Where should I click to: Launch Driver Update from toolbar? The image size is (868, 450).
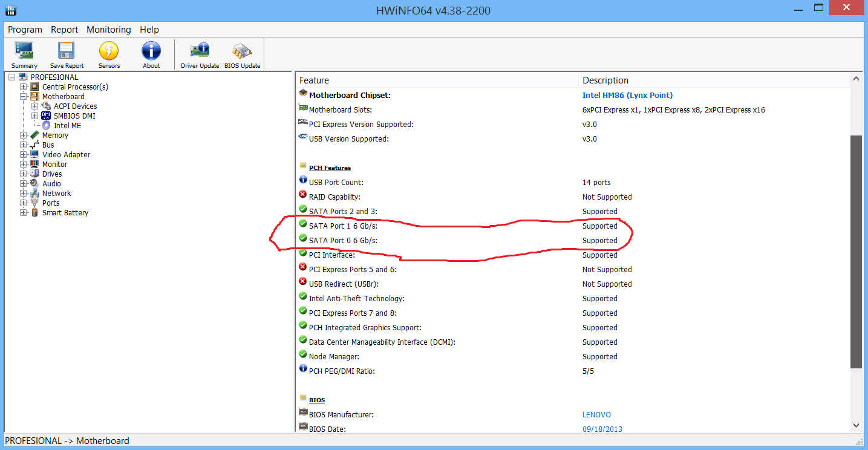[200, 55]
